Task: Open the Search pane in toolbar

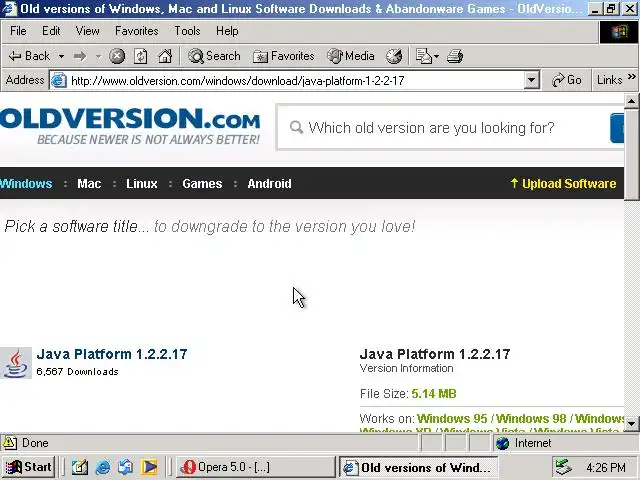Action: click(x=214, y=56)
